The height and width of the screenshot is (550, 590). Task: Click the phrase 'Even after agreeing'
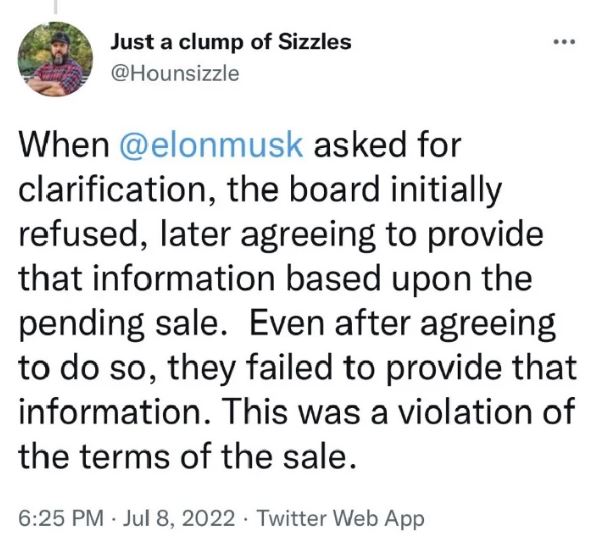point(403,324)
